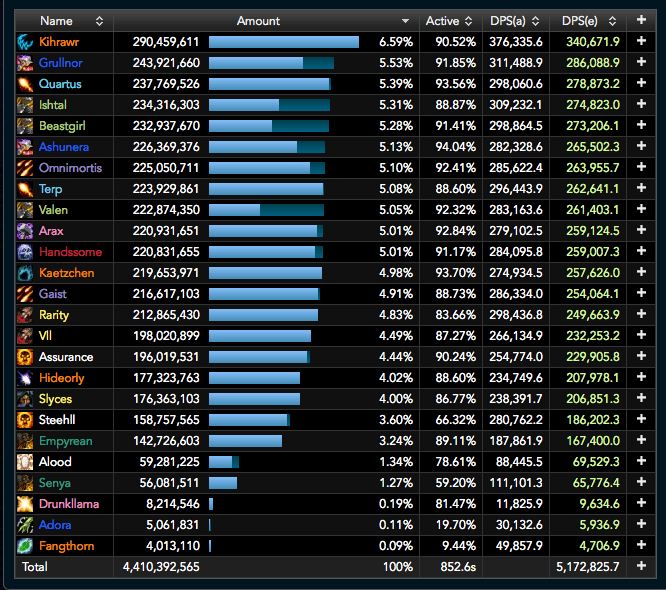Image resolution: width=666 pixels, height=590 pixels.
Task: Click the class icon next to Kihrawr
Action: [25, 42]
